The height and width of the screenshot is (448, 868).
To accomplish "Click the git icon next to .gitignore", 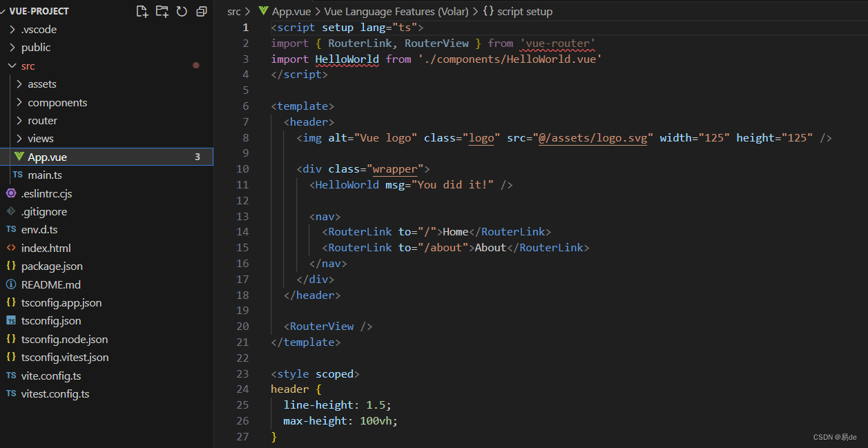I will [11, 211].
